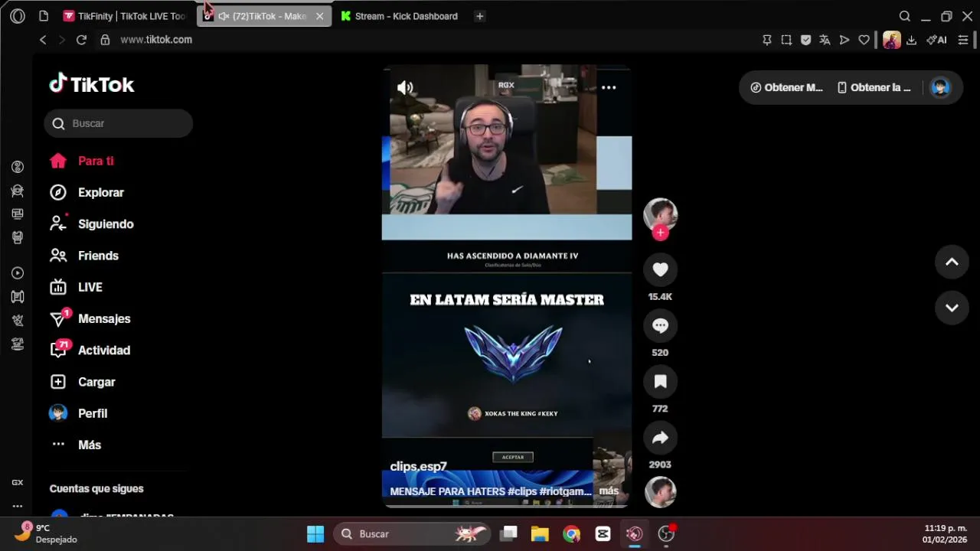This screenshot has width=980, height=551.
Task: Open the page translate icon
Action: click(825, 40)
